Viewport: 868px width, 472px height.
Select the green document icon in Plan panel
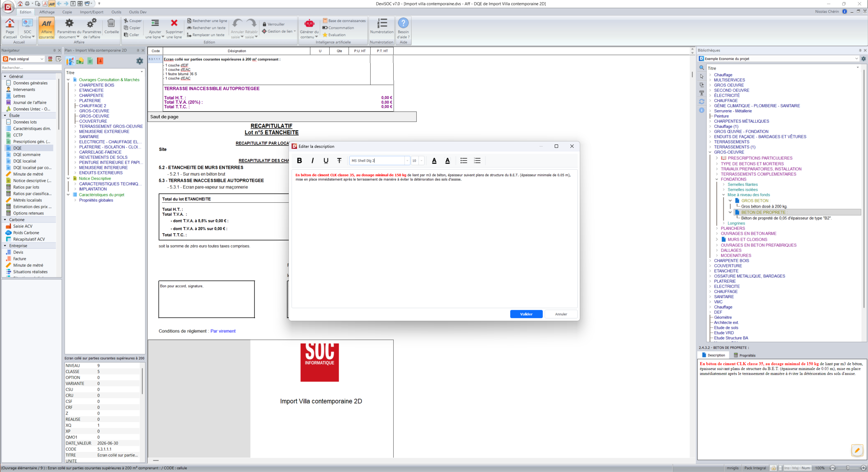click(90, 61)
